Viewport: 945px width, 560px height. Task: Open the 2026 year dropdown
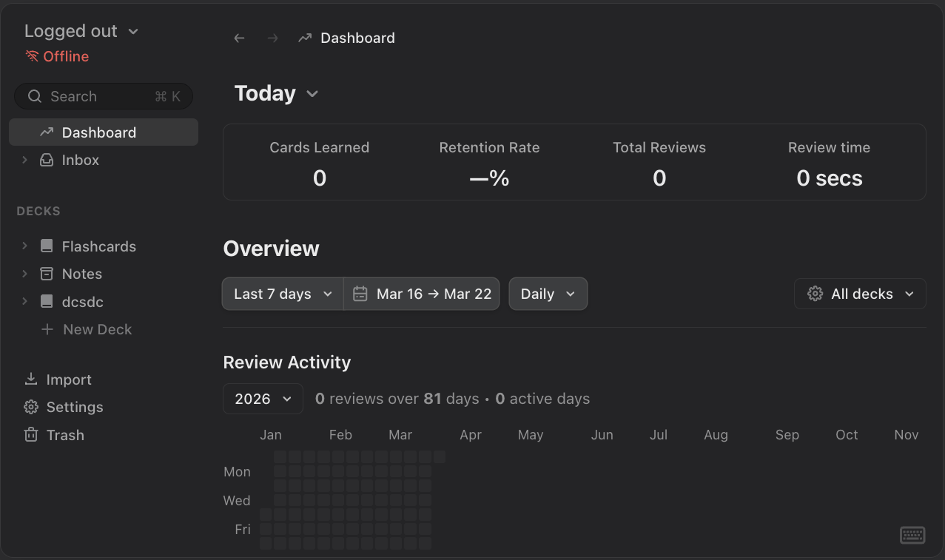tap(263, 399)
